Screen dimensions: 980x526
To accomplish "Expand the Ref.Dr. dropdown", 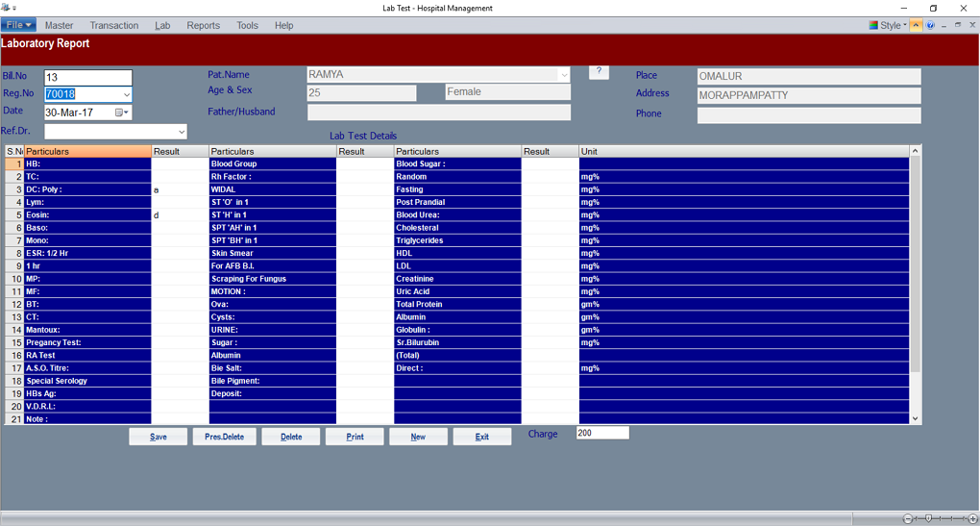I will click(181, 132).
